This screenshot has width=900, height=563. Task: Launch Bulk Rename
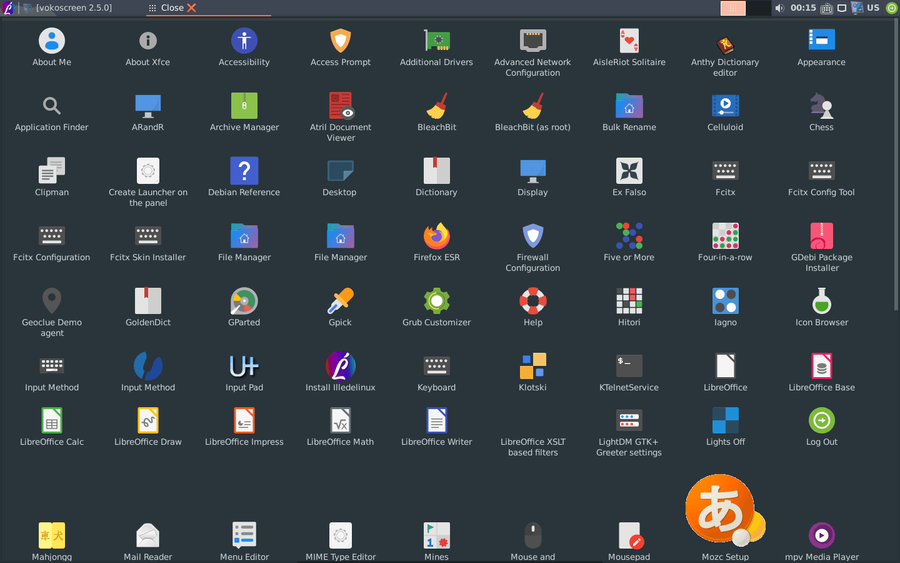(629, 112)
